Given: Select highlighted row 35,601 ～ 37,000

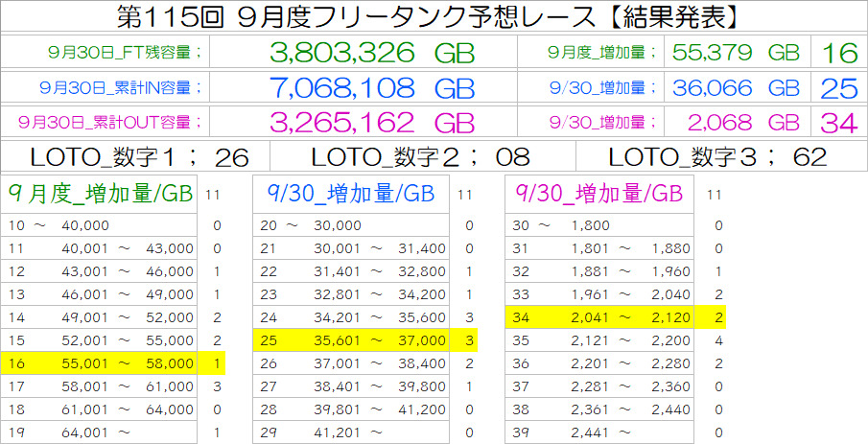Looking at the screenshot, I should click(352, 339).
